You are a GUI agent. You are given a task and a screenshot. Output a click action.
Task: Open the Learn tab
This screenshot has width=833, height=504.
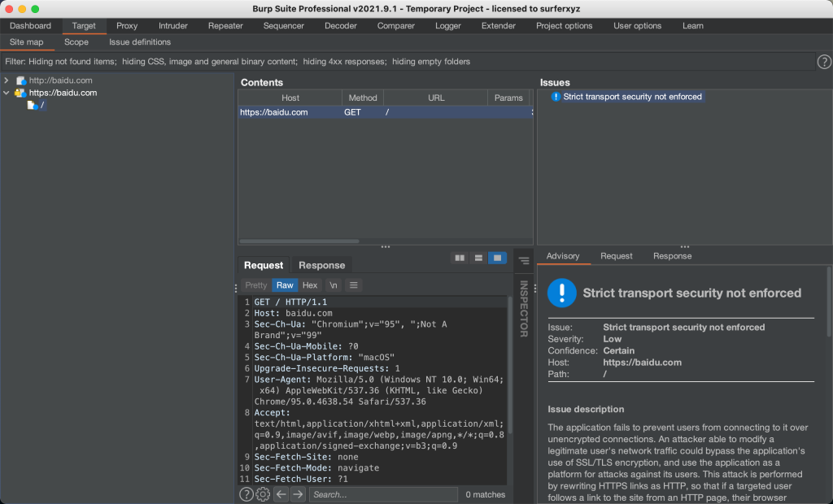coord(693,25)
